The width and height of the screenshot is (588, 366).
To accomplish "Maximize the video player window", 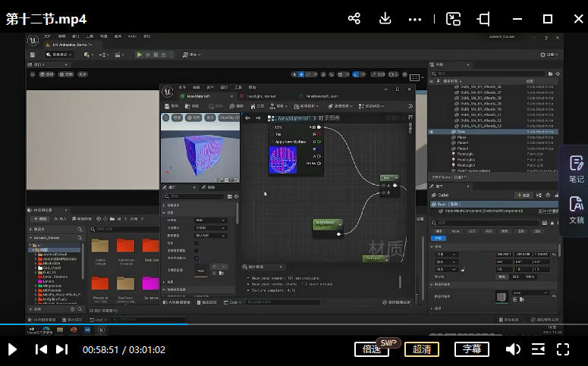I will [547, 19].
